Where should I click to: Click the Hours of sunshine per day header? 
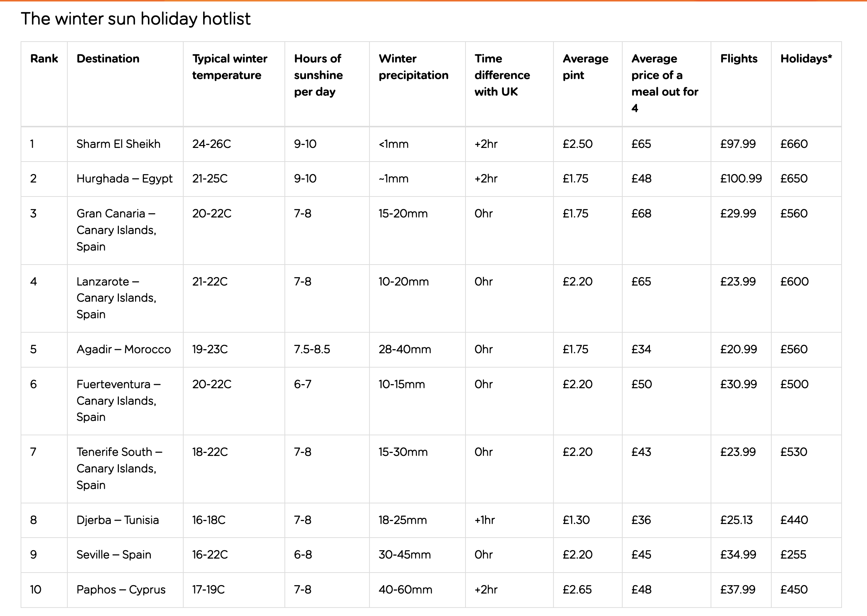318,75
